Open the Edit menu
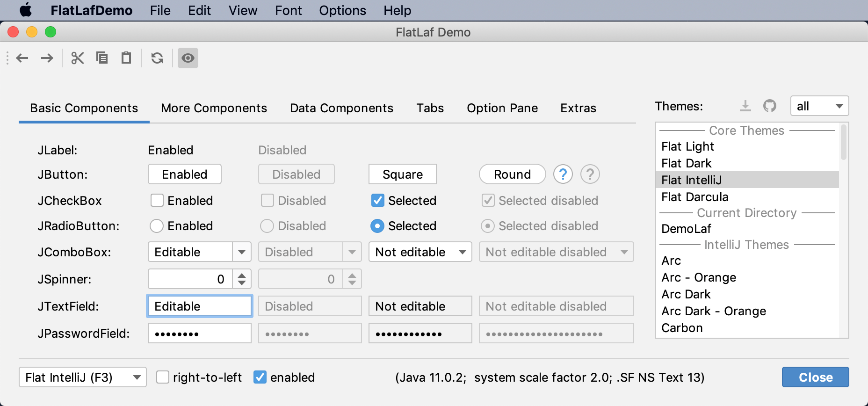Image resolution: width=868 pixels, height=406 pixels. pos(200,10)
